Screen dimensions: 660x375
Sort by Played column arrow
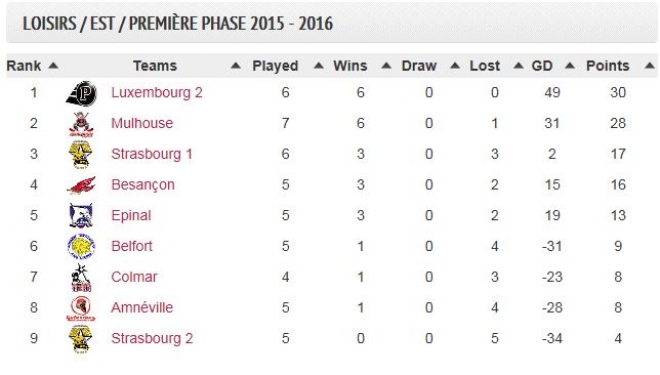pyautogui.click(x=319, y=66)
